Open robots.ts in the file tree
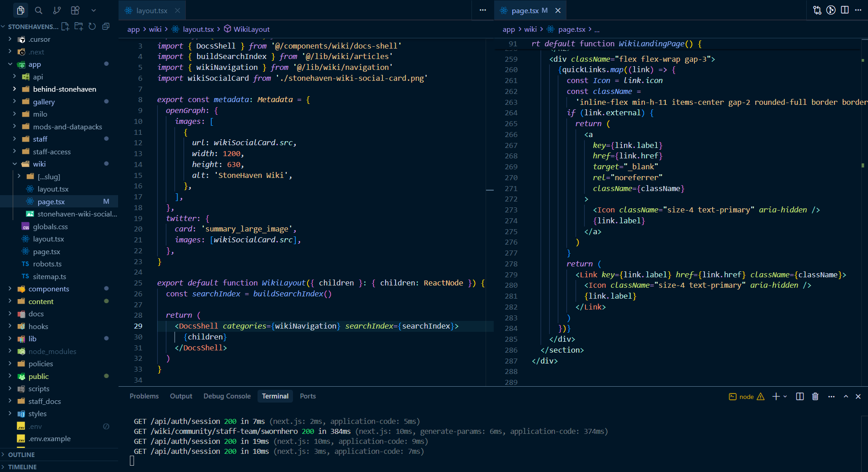Viewport: 868px width, 472px height. [x=59, y=264]
